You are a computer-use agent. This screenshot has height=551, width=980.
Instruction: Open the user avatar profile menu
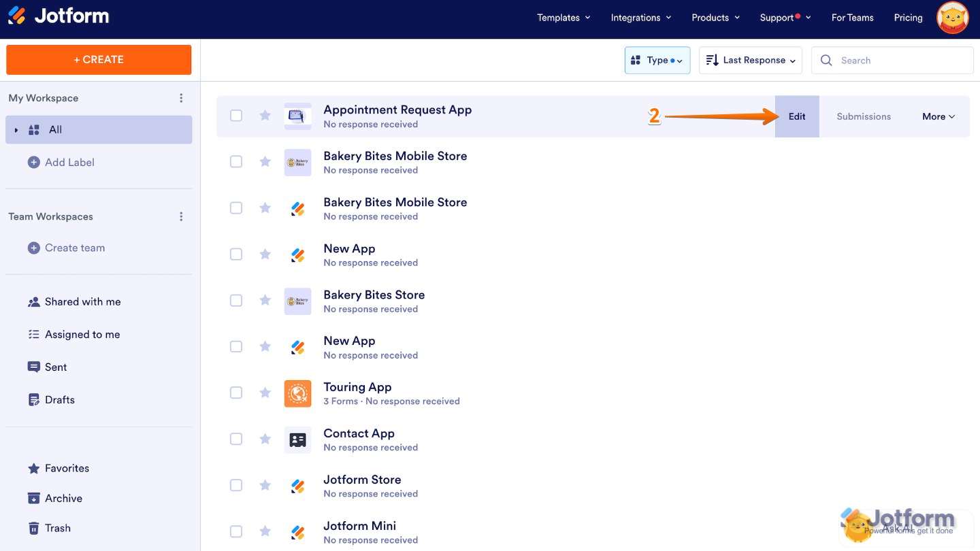(952, 18)
